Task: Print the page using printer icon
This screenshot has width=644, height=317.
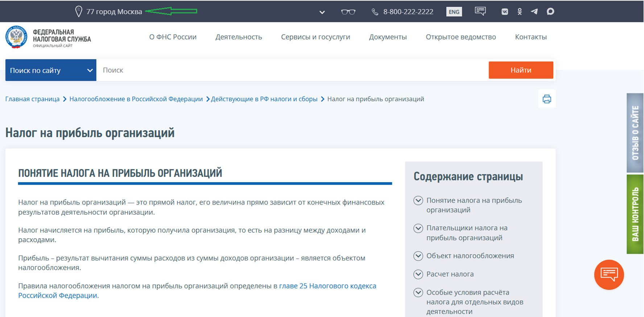Action: tap(546, 99)
